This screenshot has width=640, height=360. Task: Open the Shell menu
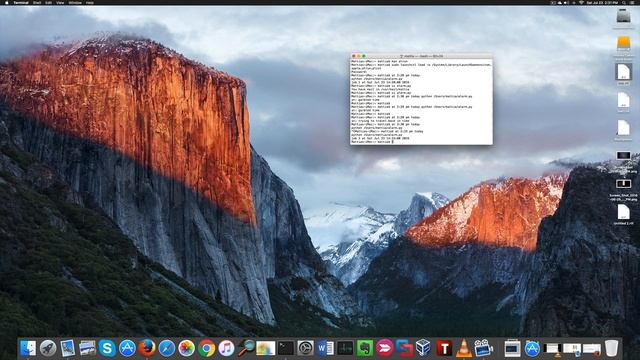[37, 2]
